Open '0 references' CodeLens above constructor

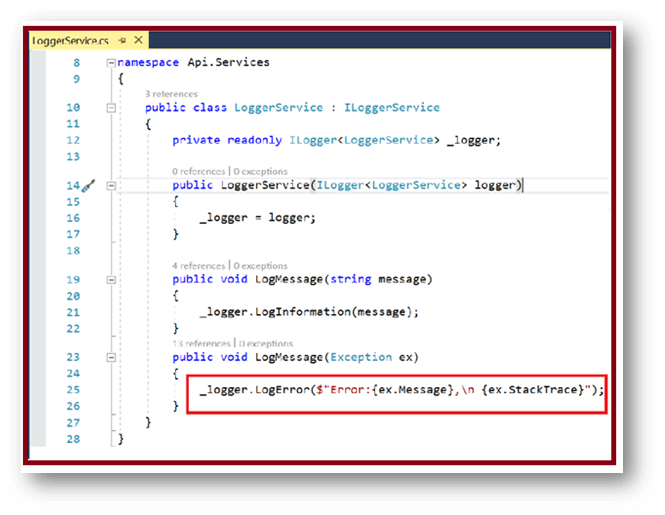click(198, 171)
